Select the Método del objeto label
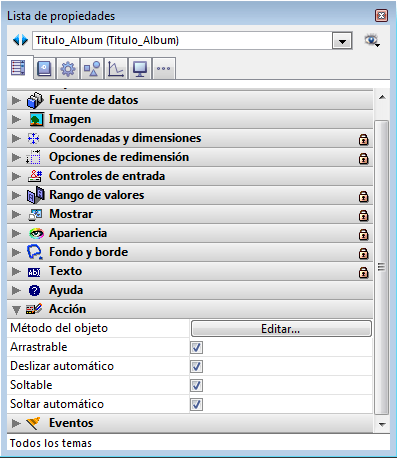Image resolution: width=397 pixels, height=458 pixels. coord(59,328)
